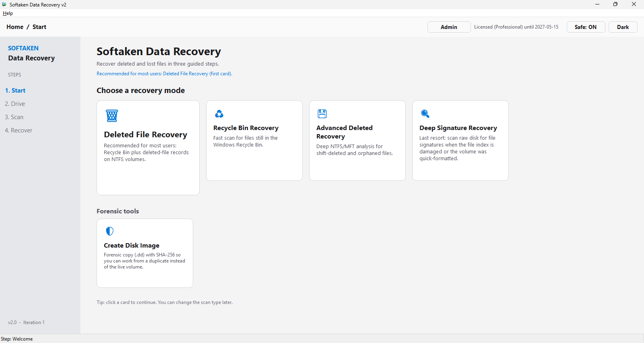The image size is (644, 343).
Task: Click 'Recover deleted and lost files' subtitle
Action: 158,64
